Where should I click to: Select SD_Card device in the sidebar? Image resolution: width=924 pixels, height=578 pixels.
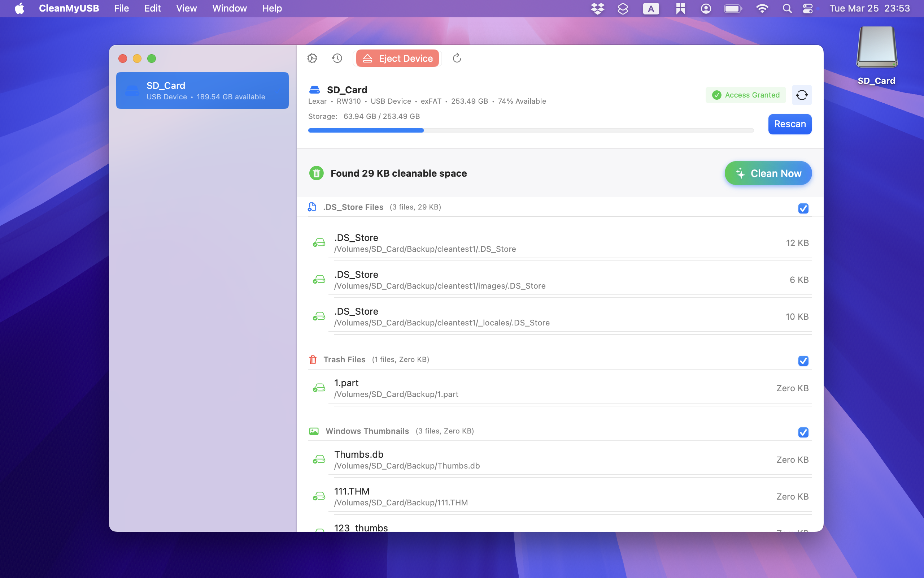202,91
